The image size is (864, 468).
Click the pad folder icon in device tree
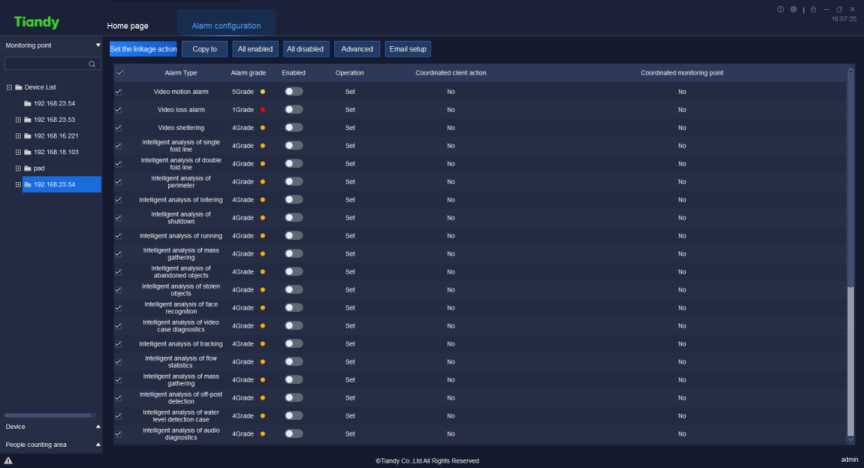click(27, 168)
